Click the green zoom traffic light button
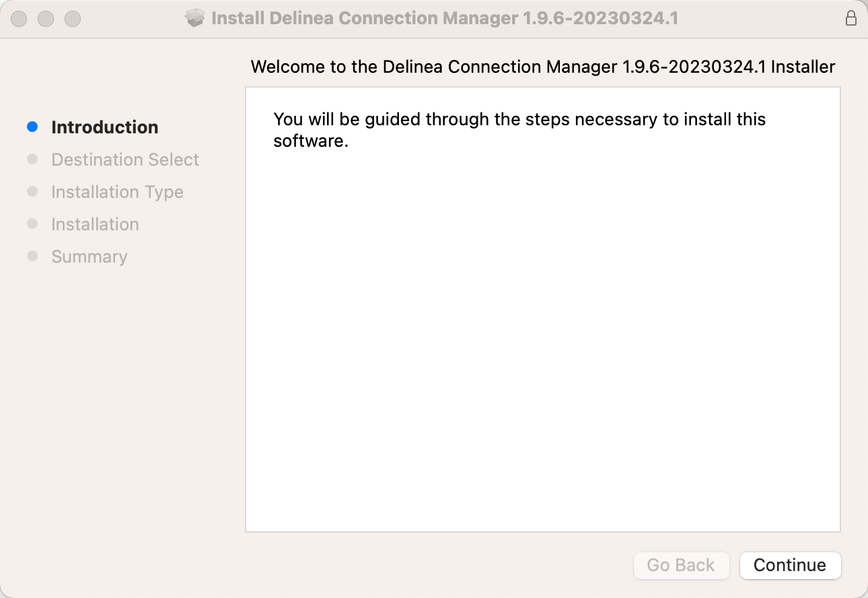 point(72,18)
